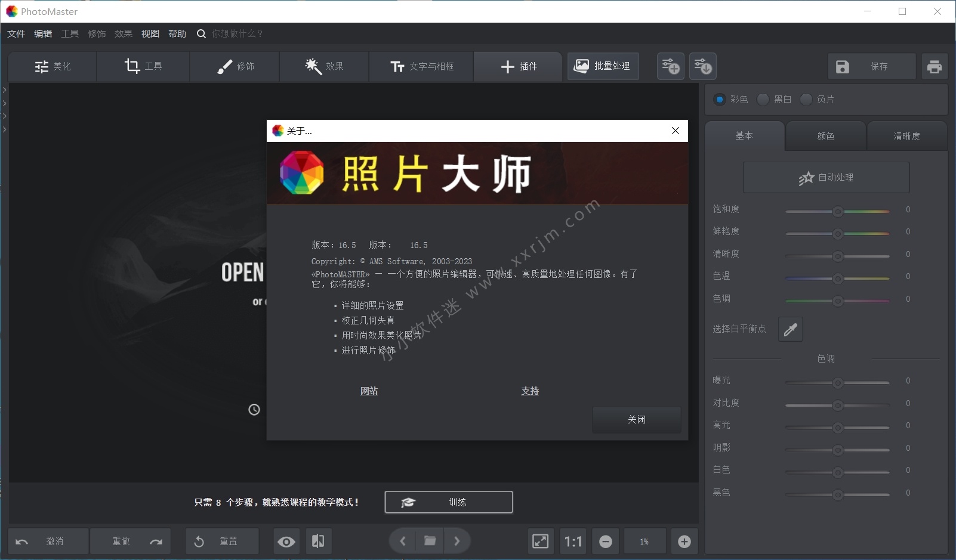The width and height of the screenshot is (956, 560).
Task: Click the PhotoMaster title bar app icon
Action: [x=12, y=11]
